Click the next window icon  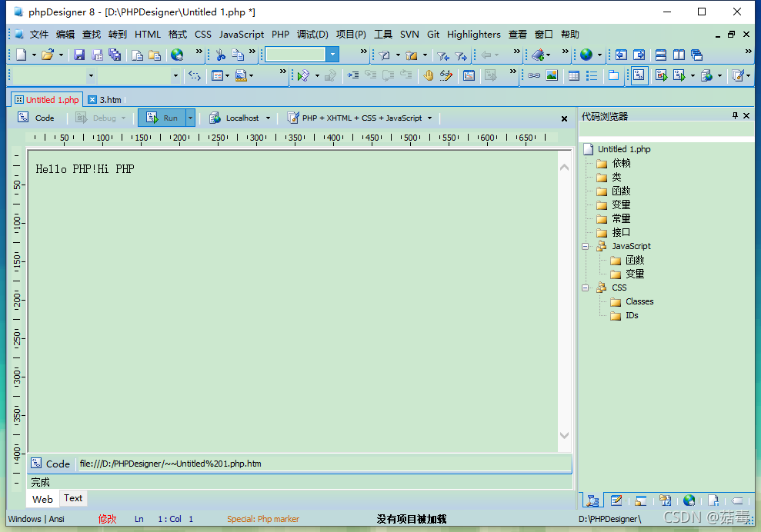pyautogui.click(x=639, y=55)
